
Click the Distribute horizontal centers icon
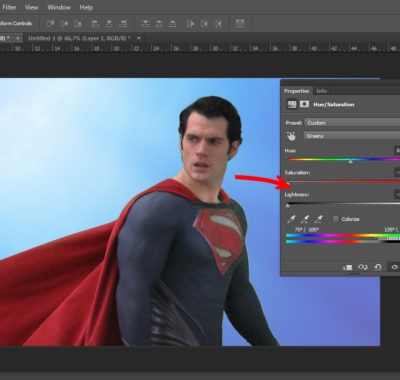[x=204, y=24]
